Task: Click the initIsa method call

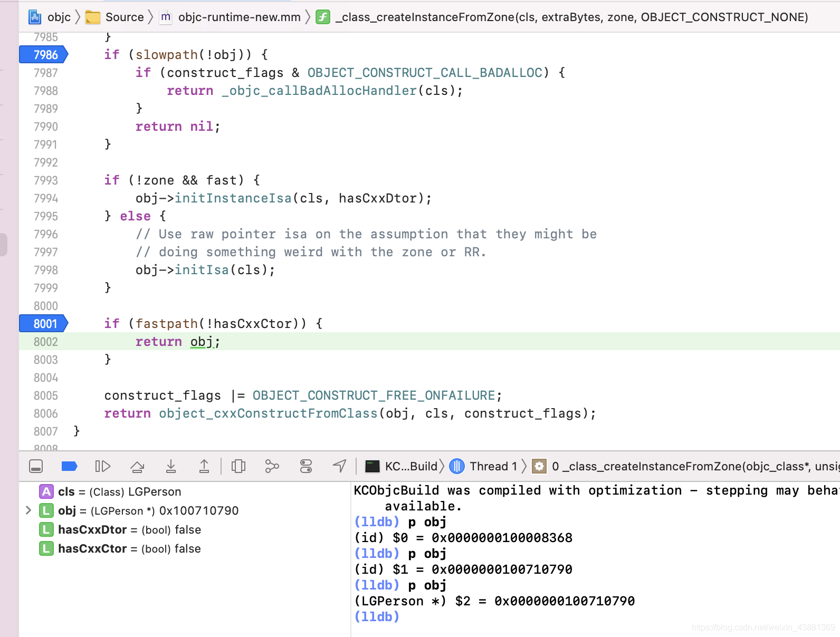Action: coord(202,270)
